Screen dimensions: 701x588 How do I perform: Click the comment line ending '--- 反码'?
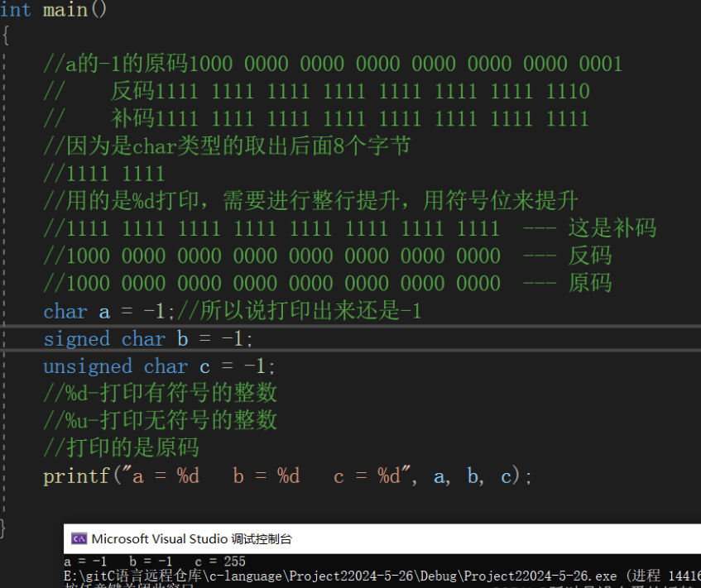pyautogui.click(x=327, y=256)
